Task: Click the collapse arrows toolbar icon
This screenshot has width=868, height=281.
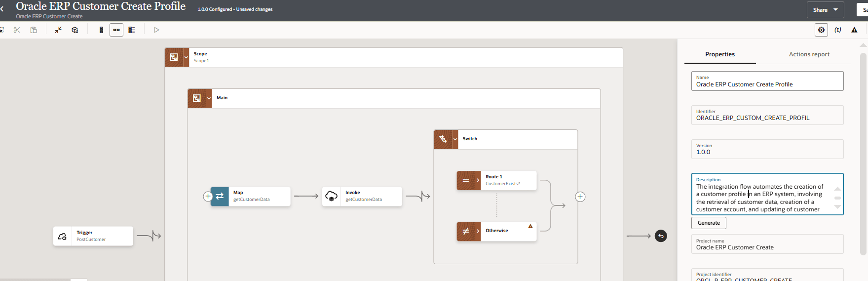Action: pyautogui.click(x=58, y=30)
